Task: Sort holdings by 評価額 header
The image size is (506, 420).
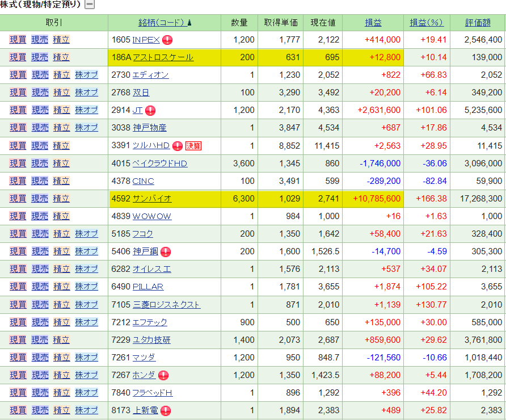Action: point(478,23)
